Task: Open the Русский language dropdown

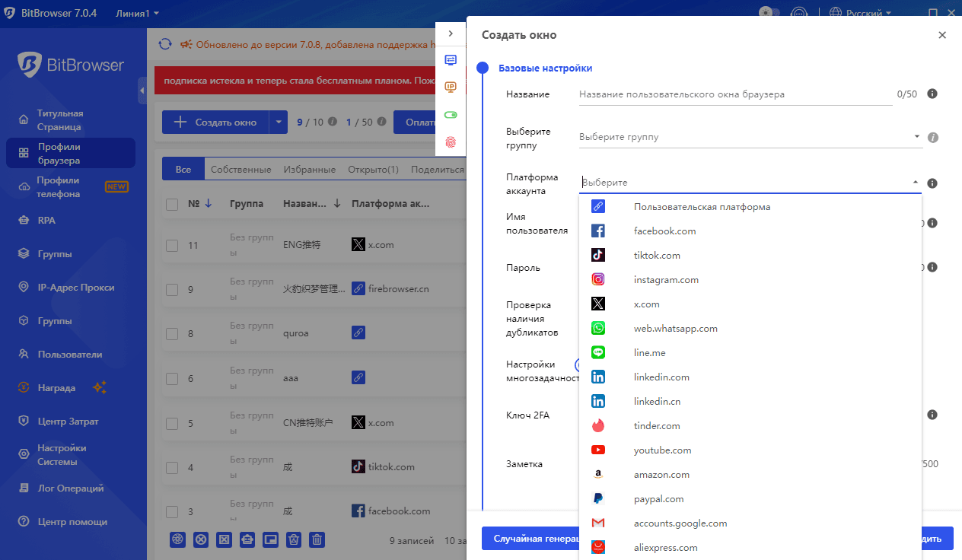Action: (860, 13)
